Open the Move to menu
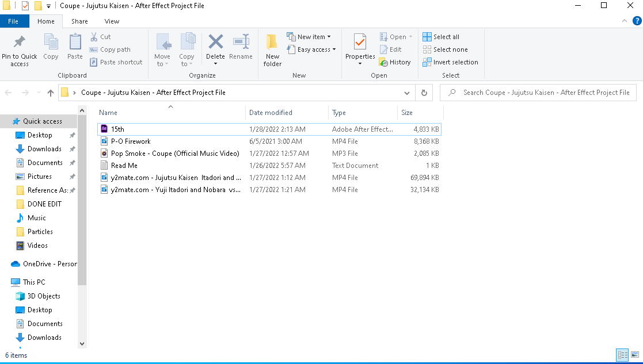The width and height of the screenshot is (643, 364). 162,50
